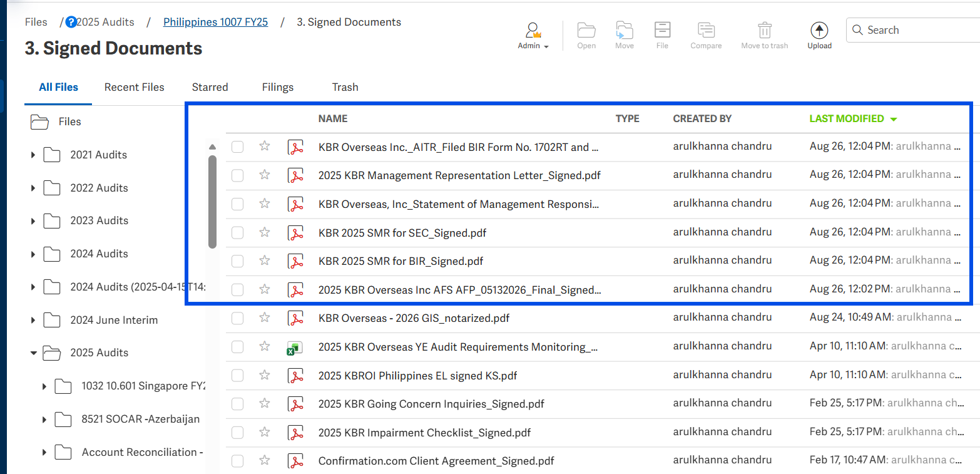Image resolution: width=980 pixels, height=474 pixels.
Task: Expand the 8521 SOCAR -Azerbaijan subfolder arrow
Action: coord(44,420)
